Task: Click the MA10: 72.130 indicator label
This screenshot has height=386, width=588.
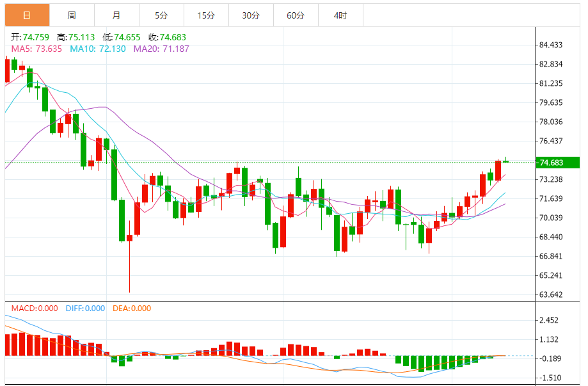Action: (98, 49)
